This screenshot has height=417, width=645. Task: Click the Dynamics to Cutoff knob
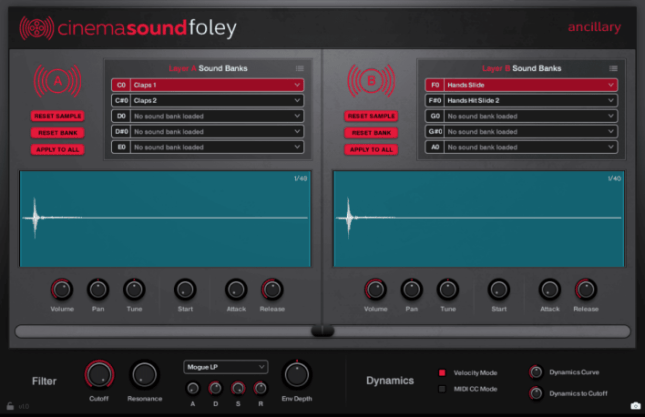tap(536, 394)
